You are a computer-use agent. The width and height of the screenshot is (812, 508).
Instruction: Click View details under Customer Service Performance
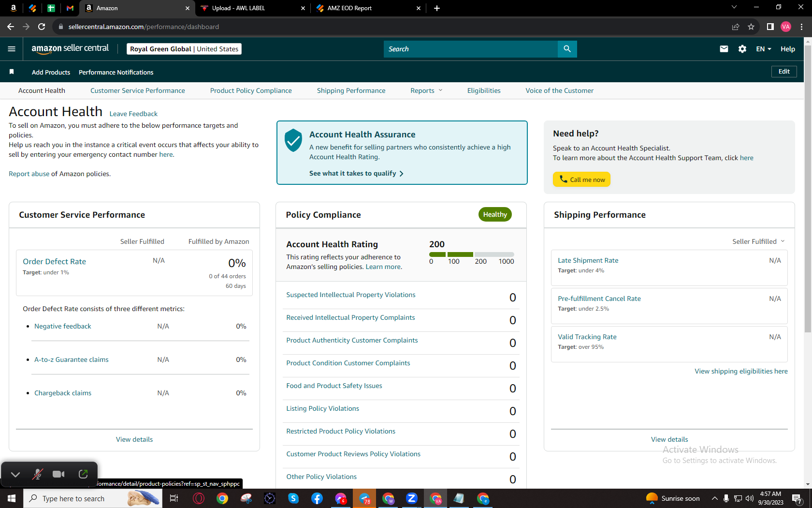[134, 439]
